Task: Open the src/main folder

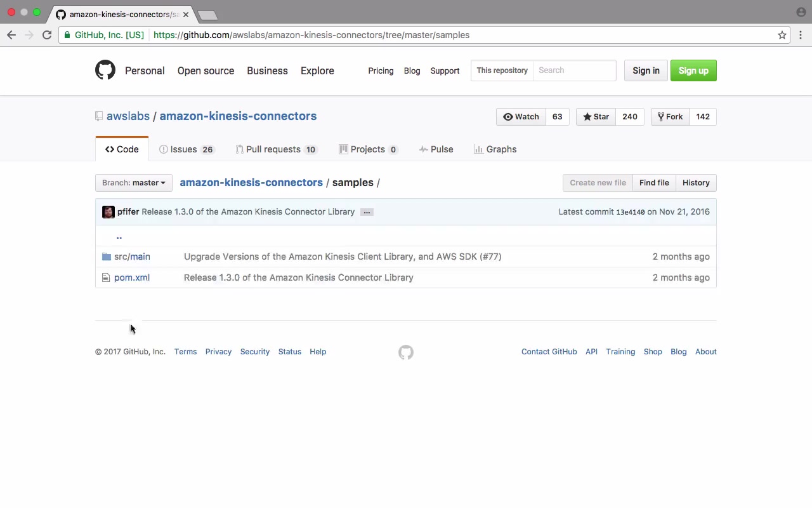Action: pos(132,257)
